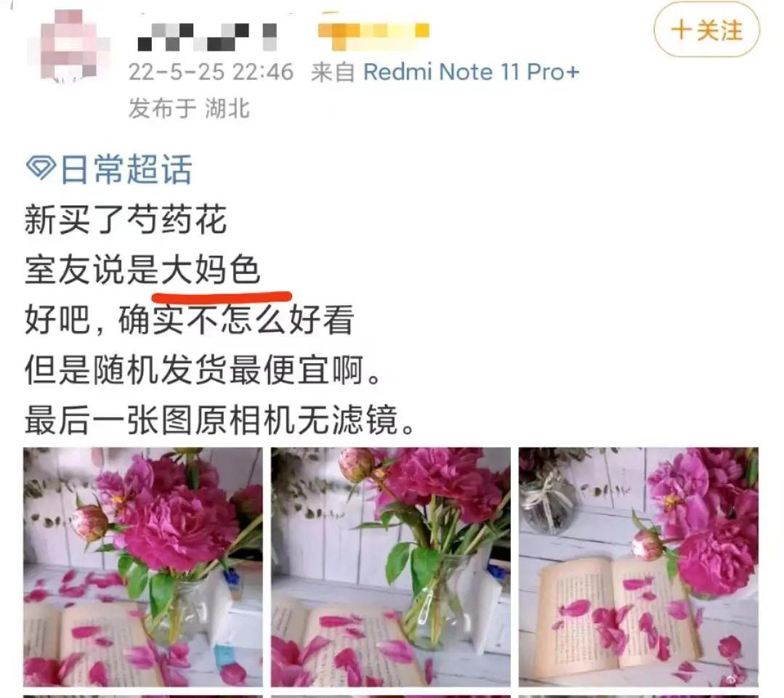Image resolution: width=784 pixels, height=698 pixels.
Task: Tap the underlined 大妈色 text
Action: coord(211,269)
